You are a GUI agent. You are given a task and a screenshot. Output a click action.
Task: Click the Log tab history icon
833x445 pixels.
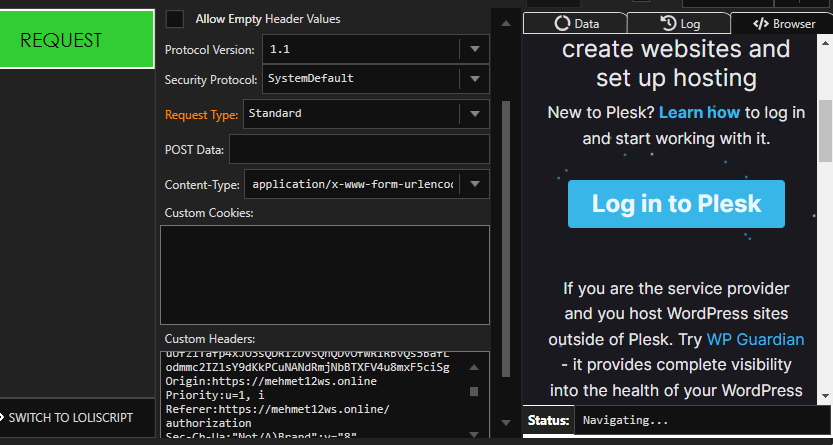pyautogui.click(x=668, y=23)
